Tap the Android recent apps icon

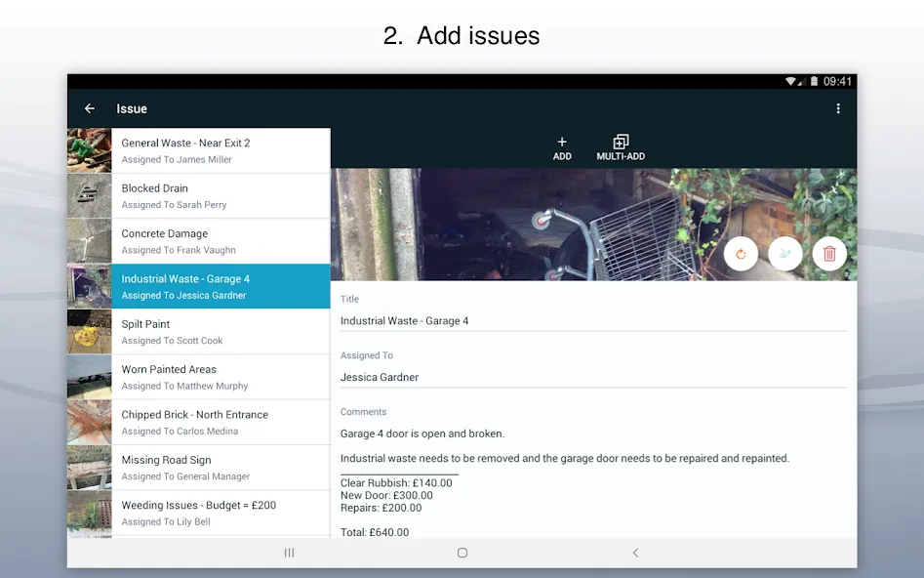point(290,553)
